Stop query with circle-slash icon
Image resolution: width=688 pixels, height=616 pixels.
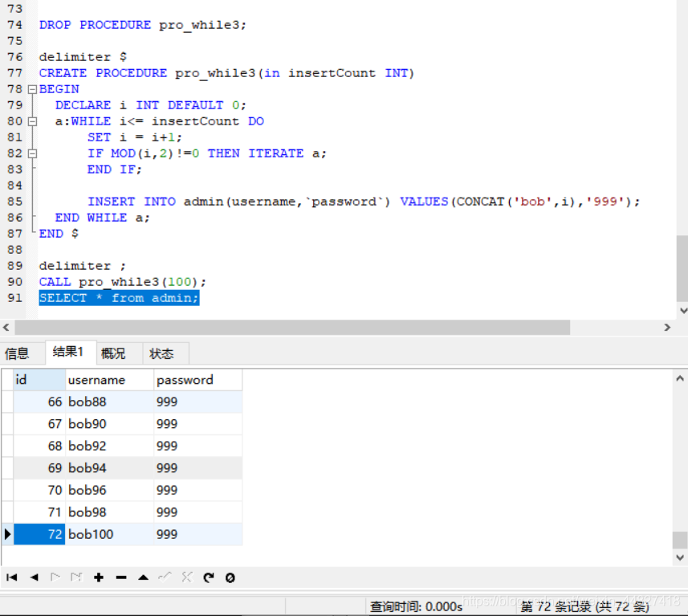pyautogui.click(x=230, y=577)
